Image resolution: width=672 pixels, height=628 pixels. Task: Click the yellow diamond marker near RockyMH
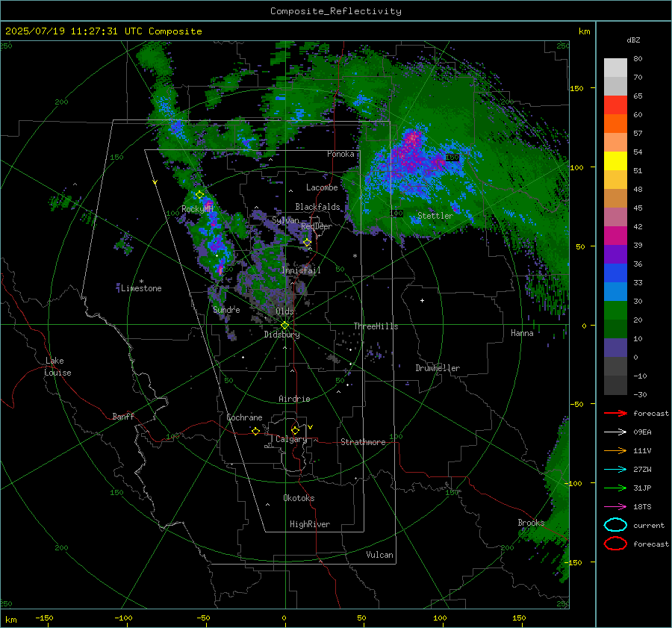pos(199,195)
